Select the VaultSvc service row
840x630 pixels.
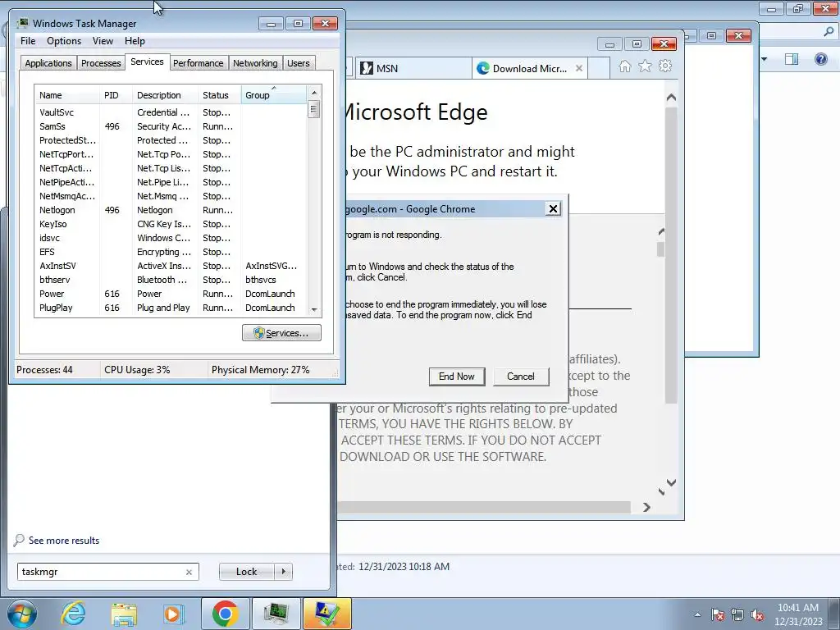[171, 112]
